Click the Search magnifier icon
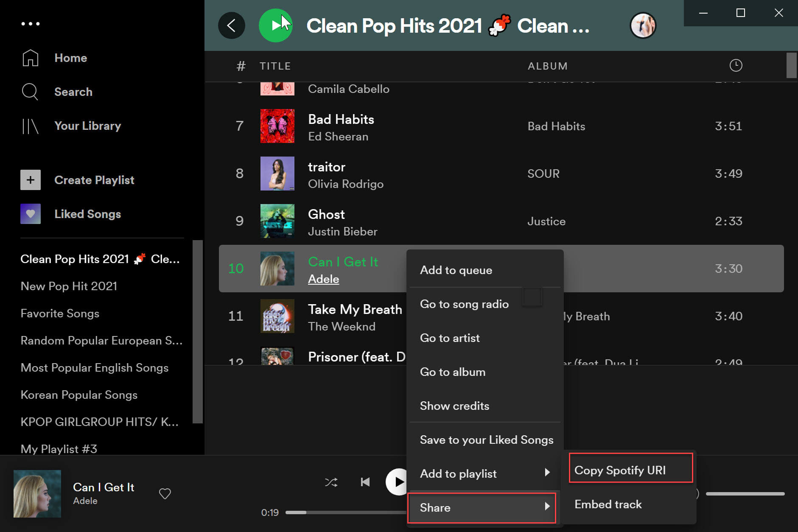 coord(30,92)
